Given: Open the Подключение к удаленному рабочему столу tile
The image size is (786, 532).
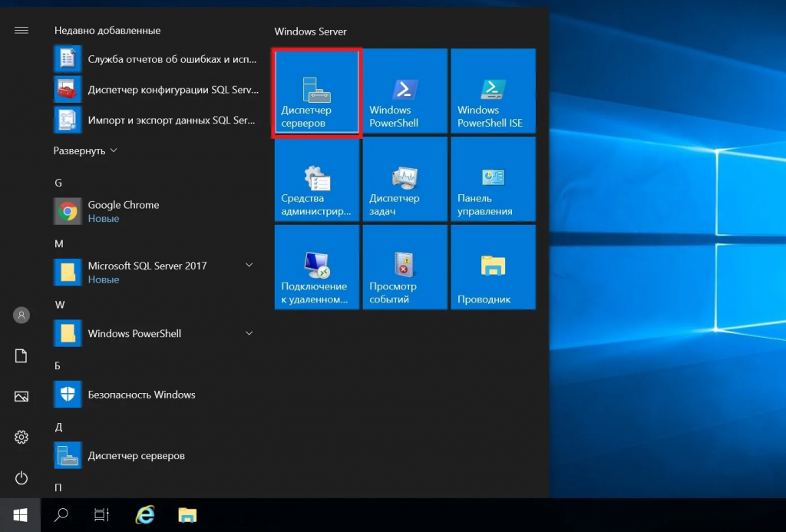Looking at the screenshot, I should pos(317,267).
